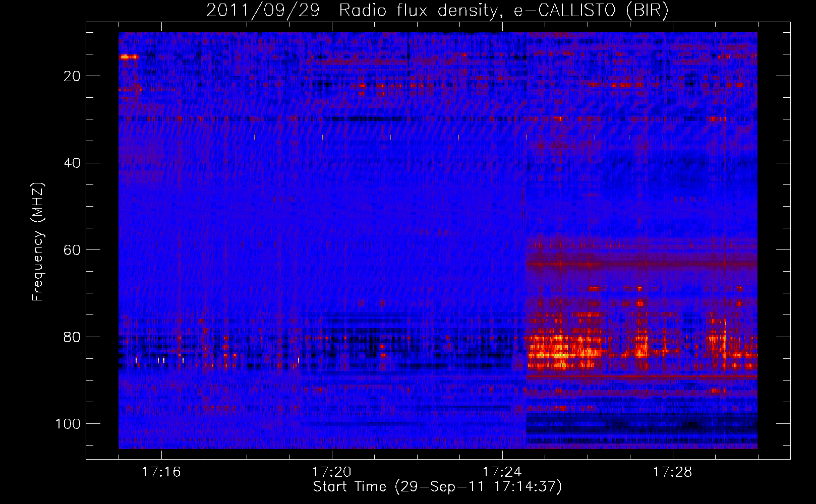
Task: Click the '20' frequency tick label
Action: [x=73, y=76]
